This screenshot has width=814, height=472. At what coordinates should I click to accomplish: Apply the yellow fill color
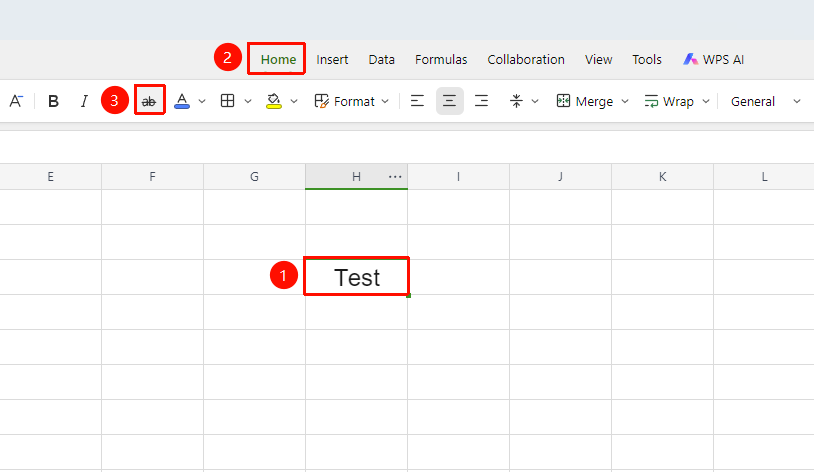point(274,101)
